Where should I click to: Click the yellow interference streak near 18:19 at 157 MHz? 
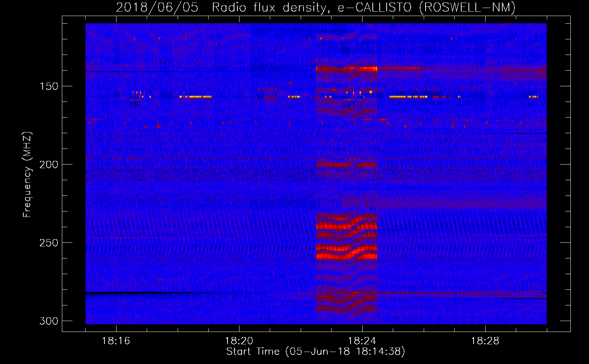[x=196, y=97]
